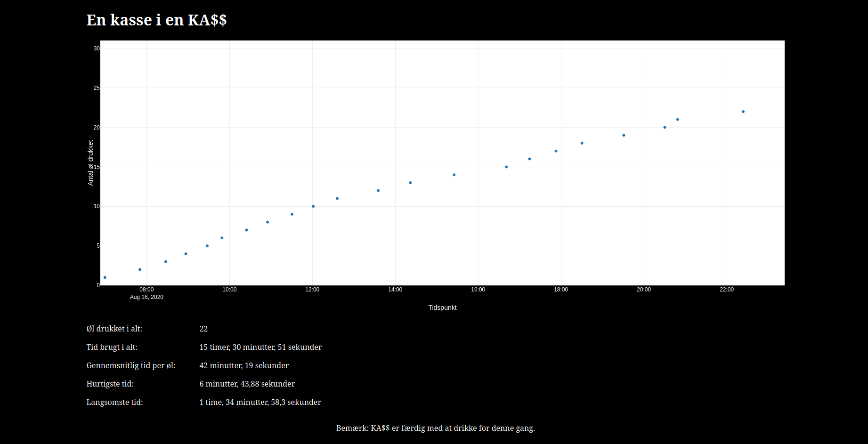Screen dimensions: 868x444
Task: Click the 08:00 x-axis tick label
Action: 146,290
